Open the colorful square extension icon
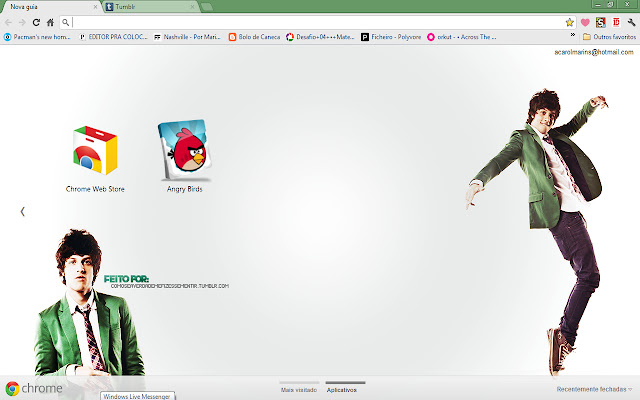The height and width of the screenshot is (400, 640). pos(600,22)
